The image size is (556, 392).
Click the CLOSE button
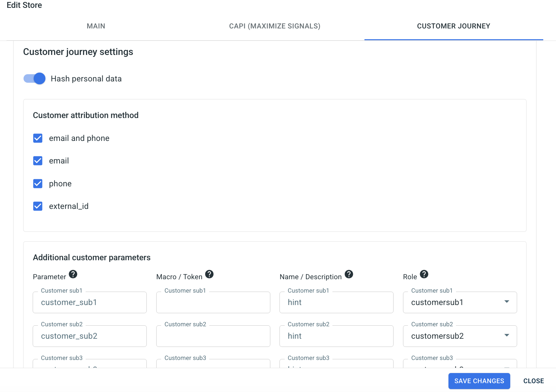tap(533, 381)
